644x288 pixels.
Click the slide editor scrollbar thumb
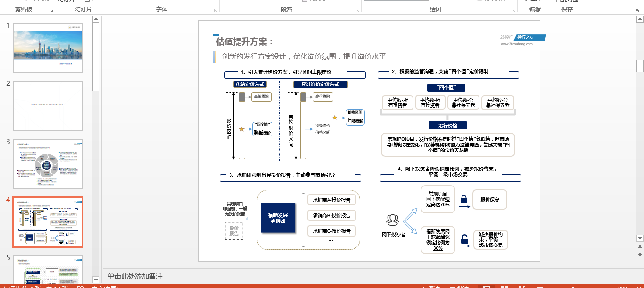click(640, 66)
